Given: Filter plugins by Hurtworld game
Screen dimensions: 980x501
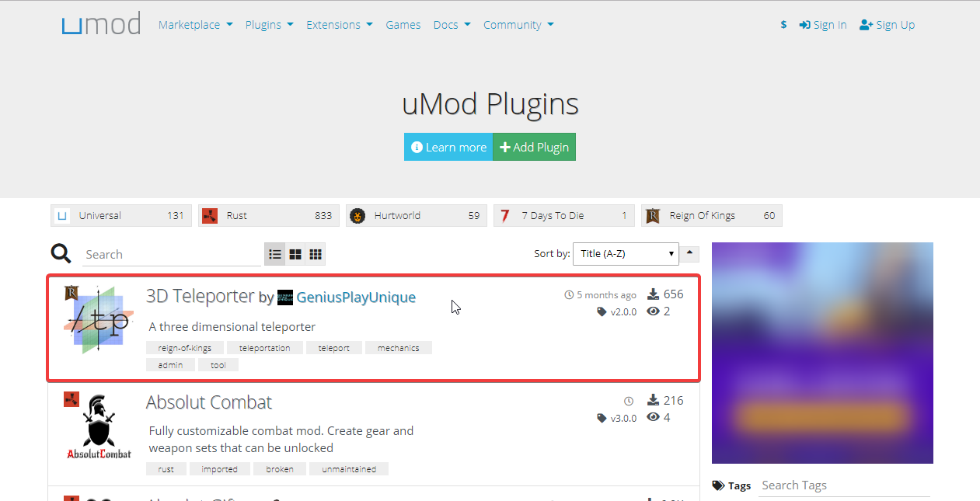Looking at the screenshot, I should [x=417, y=216].
